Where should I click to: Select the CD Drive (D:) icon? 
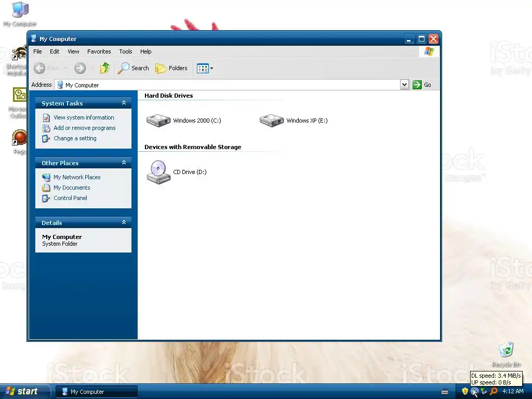[x=158, y=172]
